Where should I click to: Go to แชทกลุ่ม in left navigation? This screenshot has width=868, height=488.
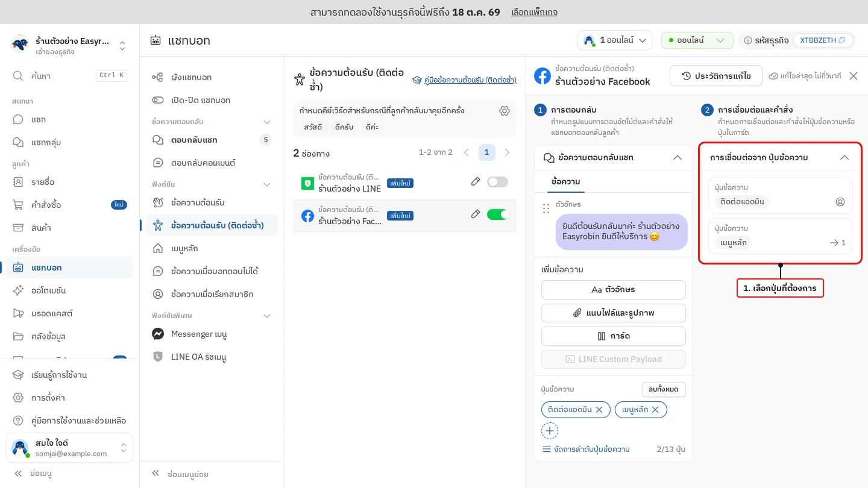pos(69,142)
